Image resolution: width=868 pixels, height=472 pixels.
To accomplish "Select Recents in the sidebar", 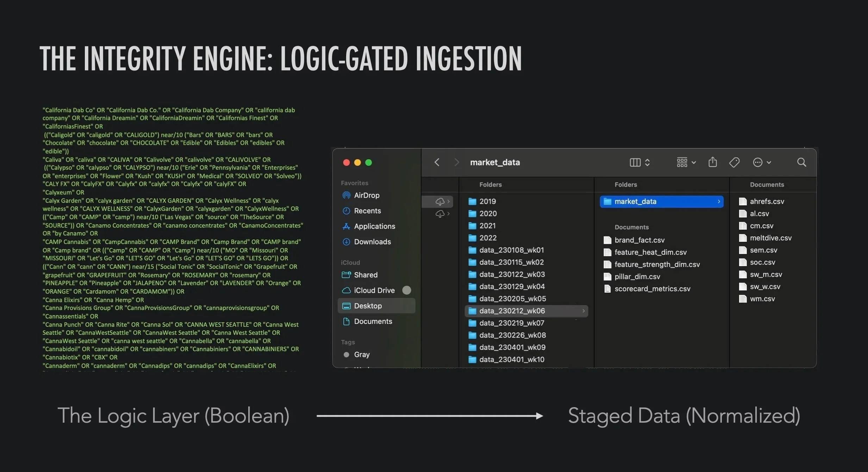I will pos(367,210).
